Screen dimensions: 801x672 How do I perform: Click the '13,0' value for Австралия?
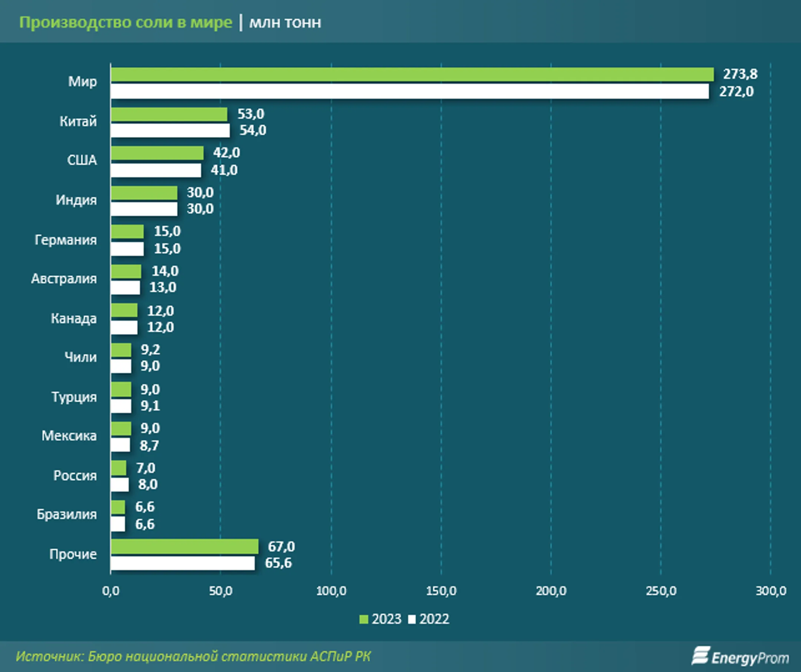click(163, 287)
